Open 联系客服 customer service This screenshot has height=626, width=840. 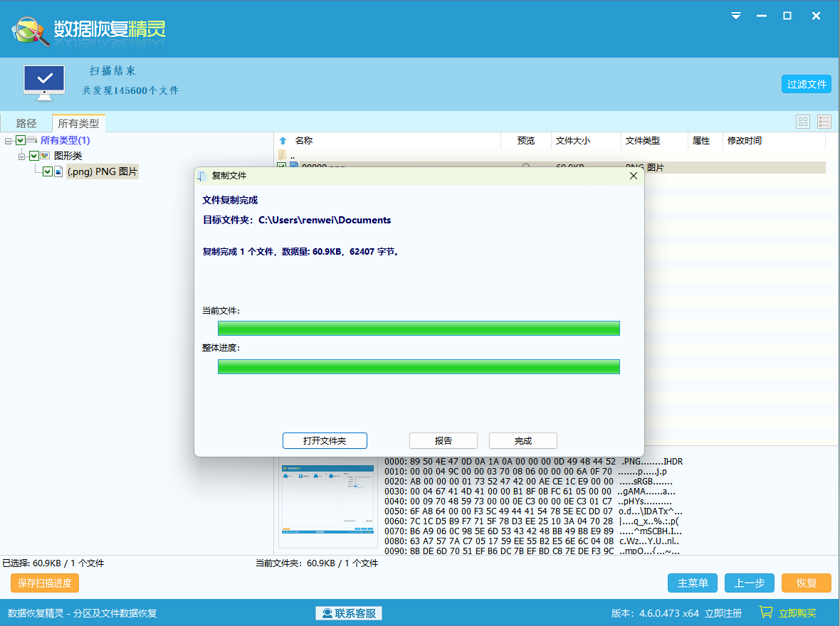click(x=349, y=613)
